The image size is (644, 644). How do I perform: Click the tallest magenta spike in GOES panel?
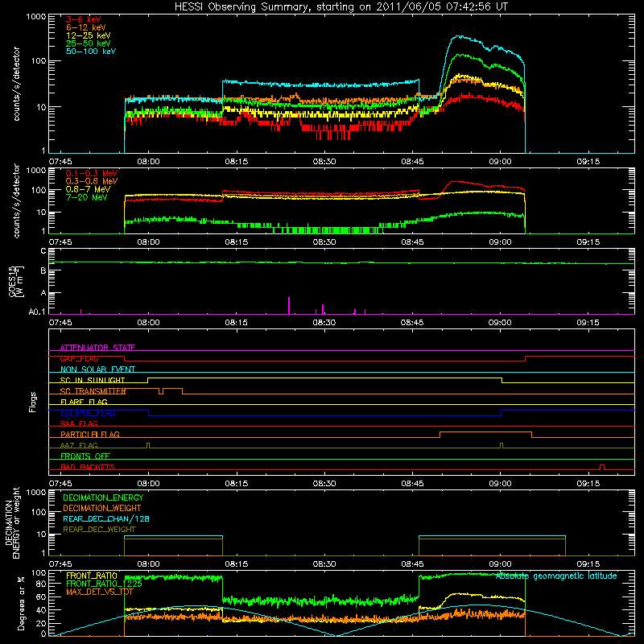[289, 305]
